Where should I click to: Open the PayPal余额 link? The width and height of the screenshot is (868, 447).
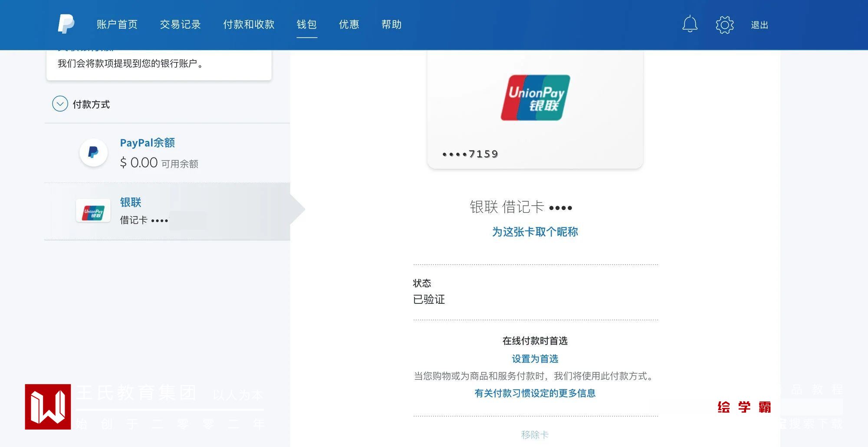pos(147,143)
